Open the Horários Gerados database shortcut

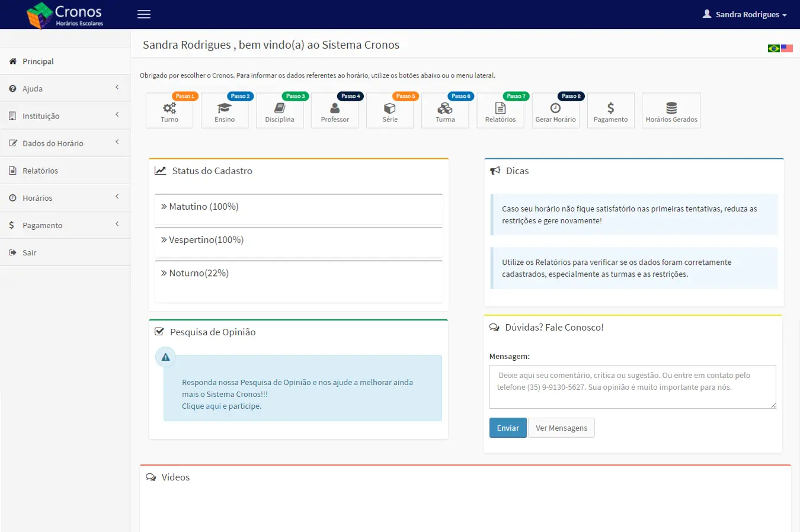[671, 110]
